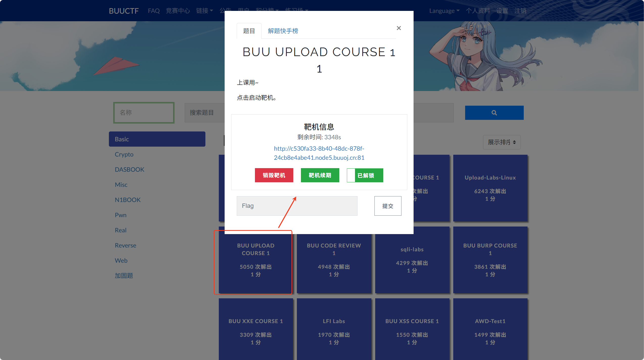This screenshot has width=644, height=360.
Task: Toggle the 已解锁 switch in the modal
Action: pyautogui.click(x=365, y=175)
